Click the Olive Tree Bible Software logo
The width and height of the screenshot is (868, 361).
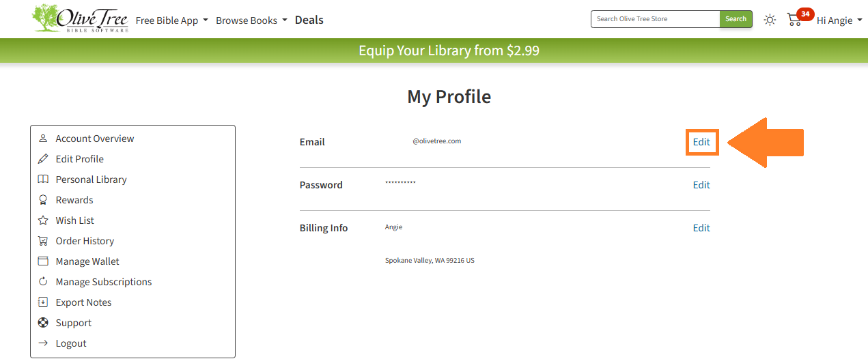click(x=80, y=18)
